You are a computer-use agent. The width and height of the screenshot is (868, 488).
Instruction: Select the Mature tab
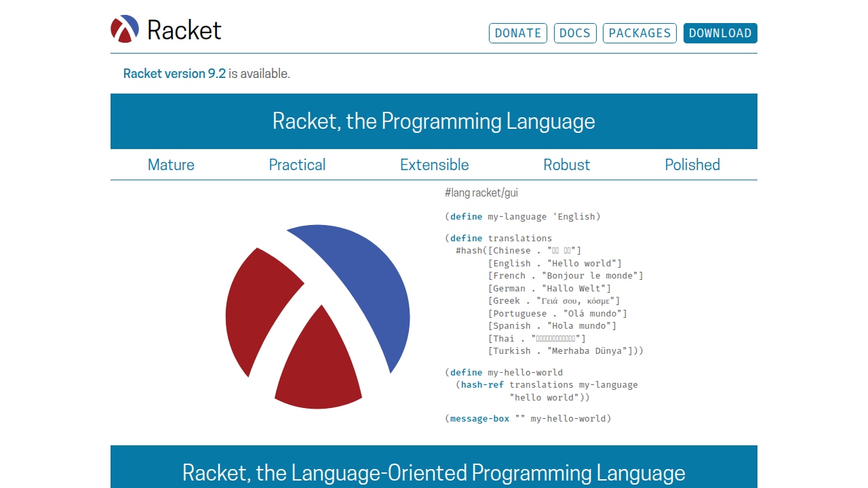click(x=171, y=165)
